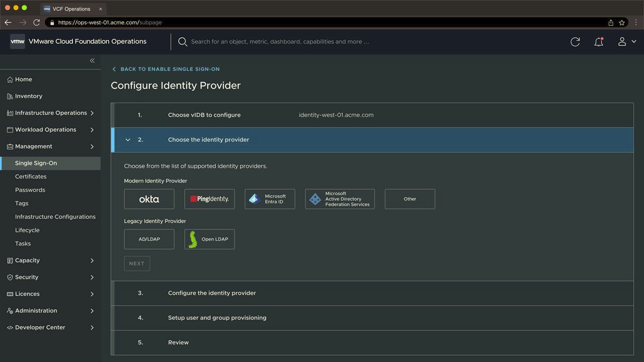Click the browser address bar
Viewport: 644px width, 362px height.
click(337, 23)
